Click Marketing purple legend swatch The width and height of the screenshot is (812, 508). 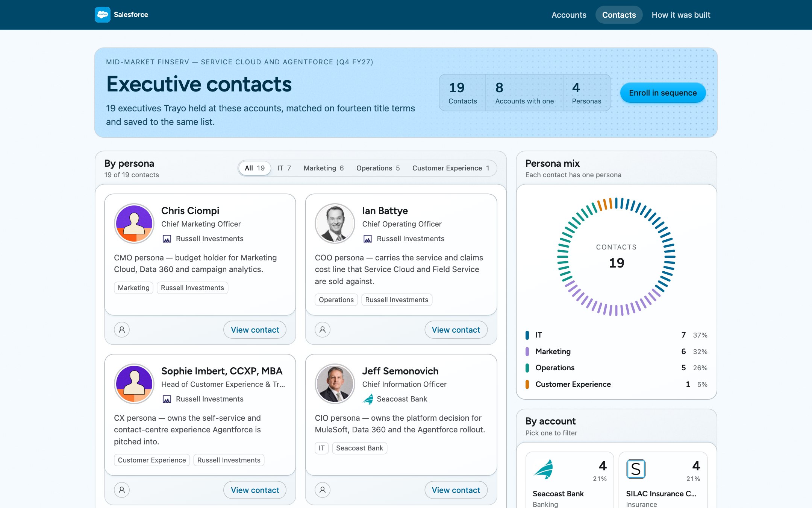click(x=527, y=351)
